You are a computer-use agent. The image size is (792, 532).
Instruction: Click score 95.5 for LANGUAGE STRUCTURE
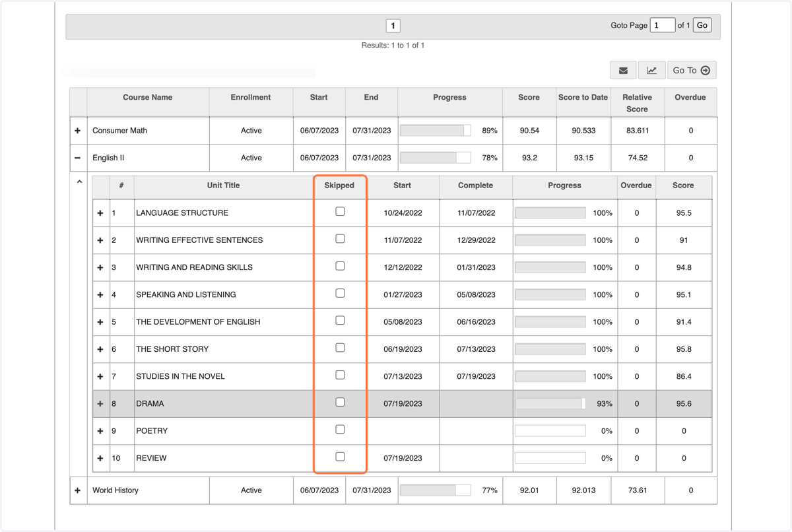683,213
